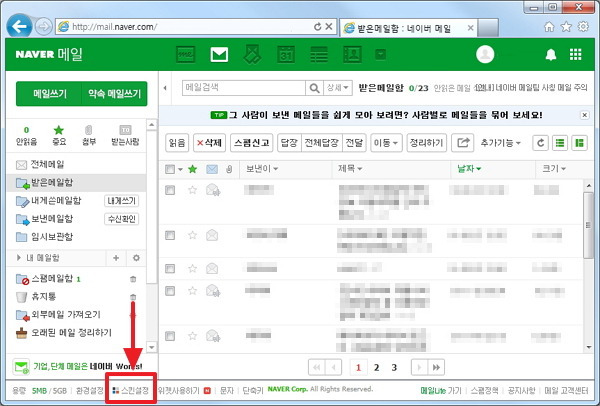Open the 받는사람 filter icon
This screenshot has width=600, height=406.
125,135
